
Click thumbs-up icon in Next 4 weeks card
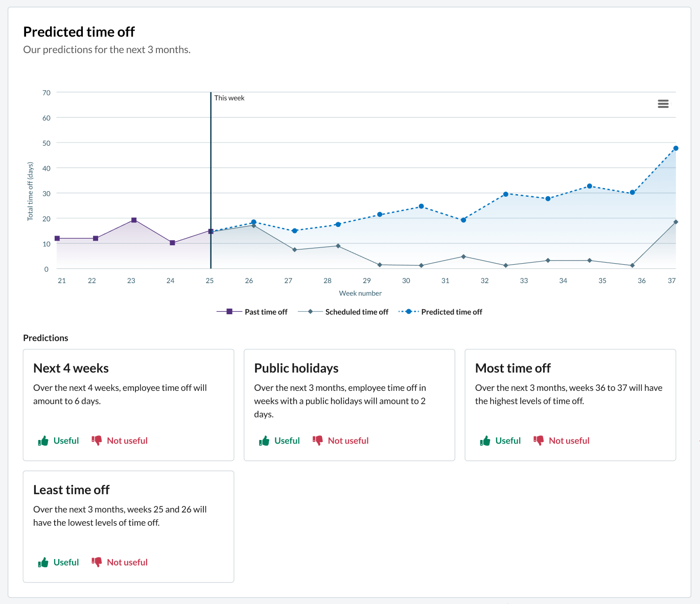coord(43,441)
